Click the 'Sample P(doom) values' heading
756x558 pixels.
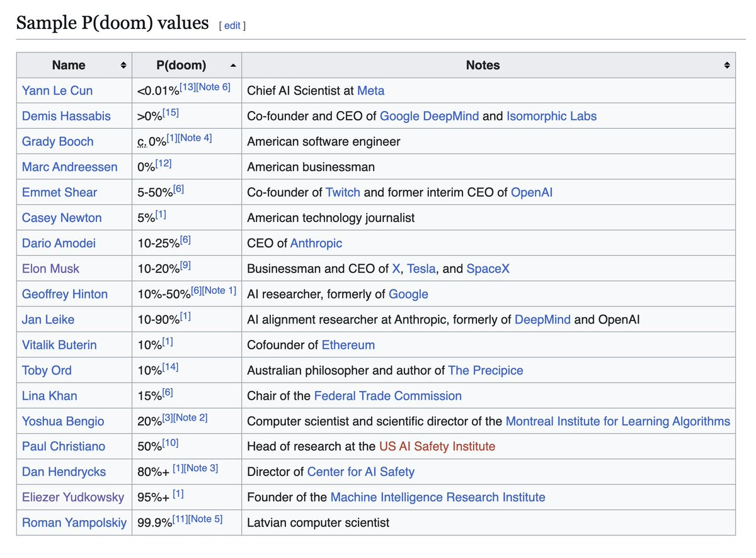coord(112,23)
